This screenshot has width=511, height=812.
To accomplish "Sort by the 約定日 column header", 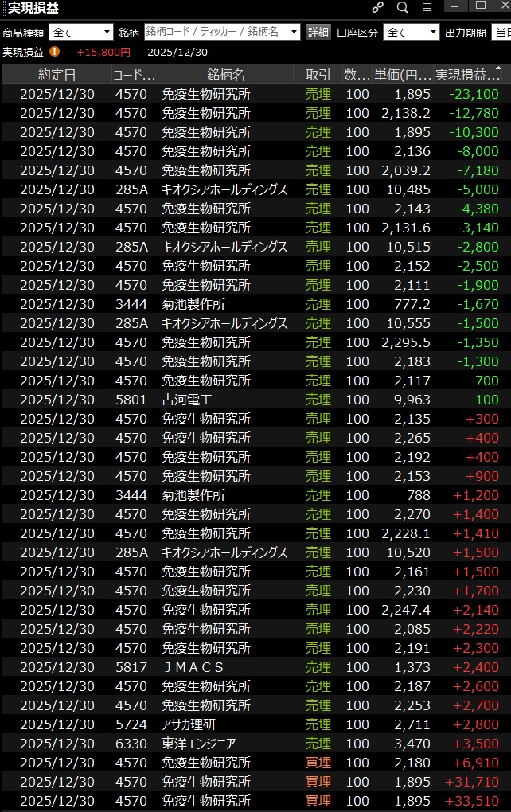I will [x=57, y=75].
